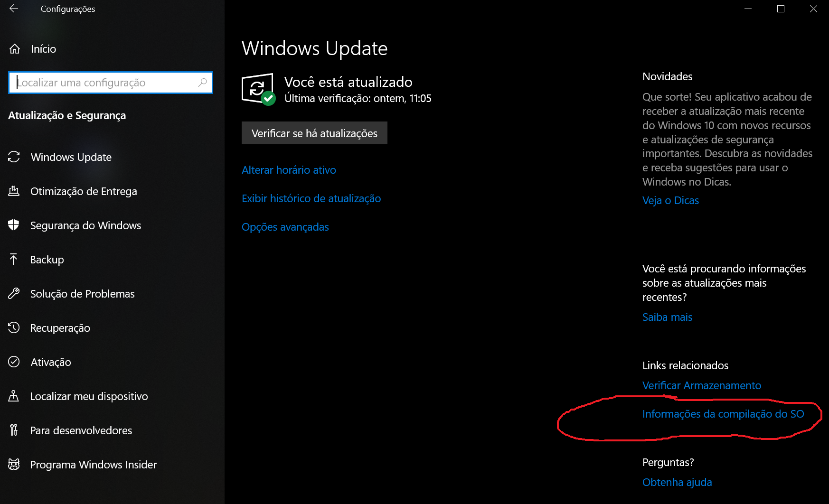Open Exibir histórico de atualização

tap(311, 198)
